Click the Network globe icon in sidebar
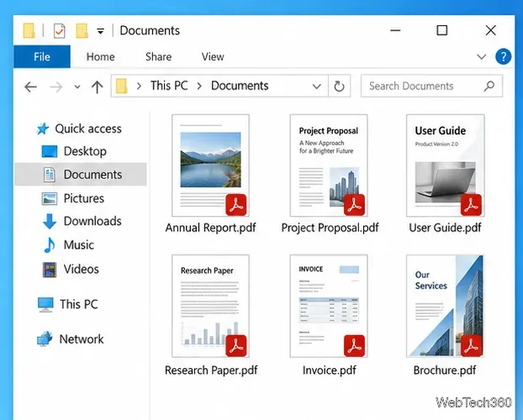Screen dimensions: 523x420 tap(45, 339)
